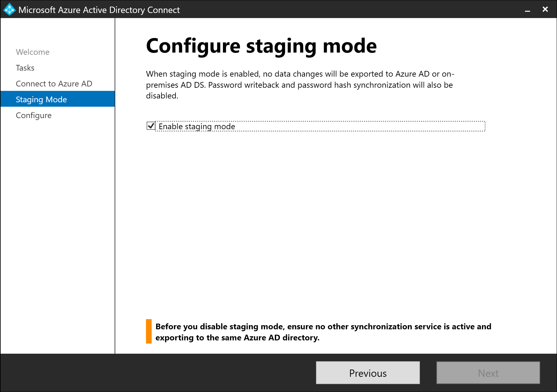Go to the Welcome step in sidebar
The height and width of the screenshot is (392, 557).
33,52
